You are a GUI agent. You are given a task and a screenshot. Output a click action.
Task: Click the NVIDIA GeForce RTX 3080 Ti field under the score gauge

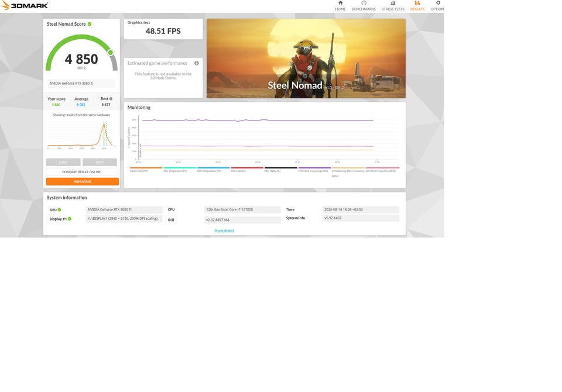coord(81,83)
